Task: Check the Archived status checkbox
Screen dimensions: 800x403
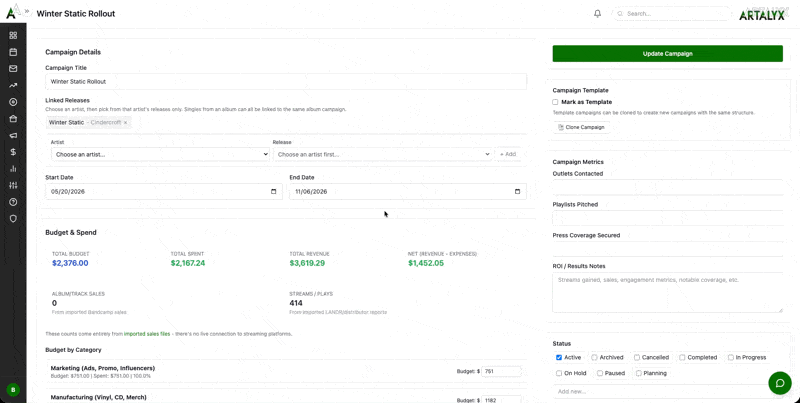Action: 594,358
